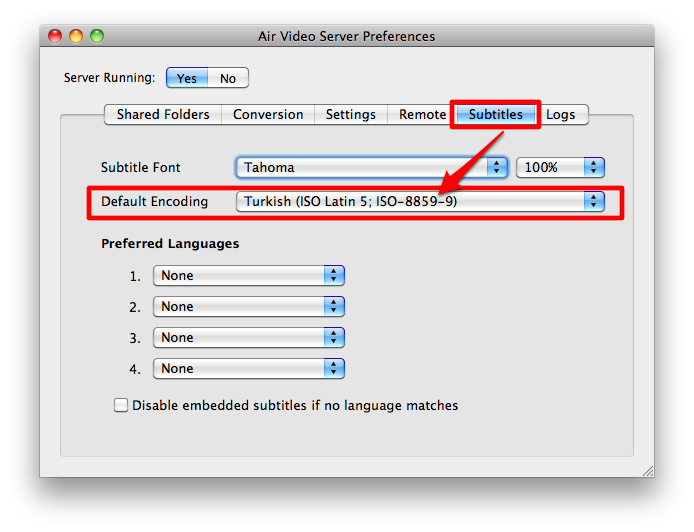
Task: Click the Subtitles tab
Action: pyautogui.click(x=495, y=114)
